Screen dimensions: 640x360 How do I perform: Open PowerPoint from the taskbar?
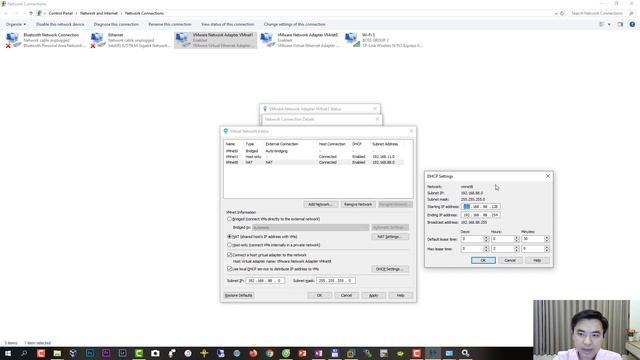pos(302,353)
